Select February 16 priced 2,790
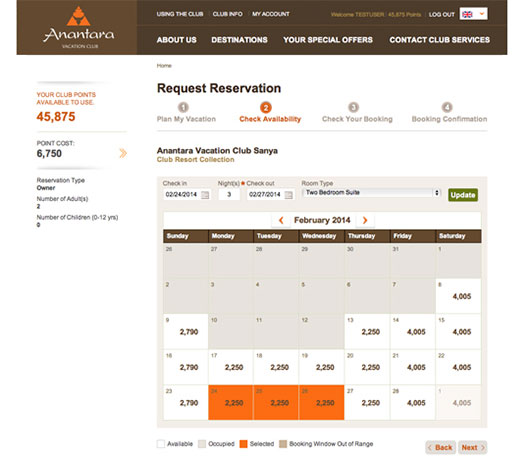The height and width of the screenshot is (459, 530). pyautogui.click(x=186, y=367)
